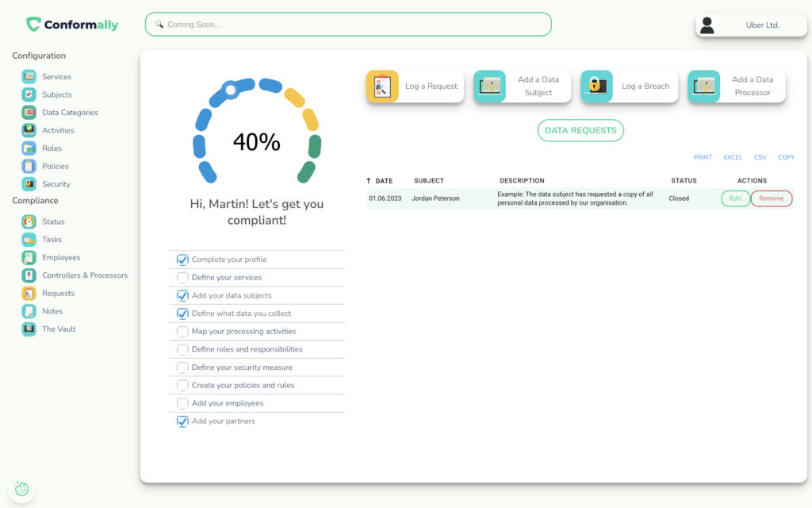Viewport: 812px width, 508px height.
Task: Click the Conformally shield logo
Action: (x=33, y=24)
